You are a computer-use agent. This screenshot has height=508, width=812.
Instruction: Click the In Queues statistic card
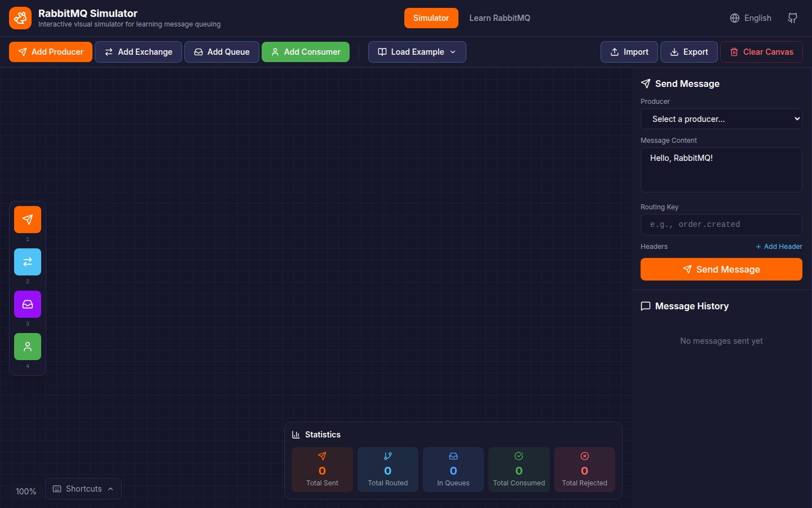[453, 470]
